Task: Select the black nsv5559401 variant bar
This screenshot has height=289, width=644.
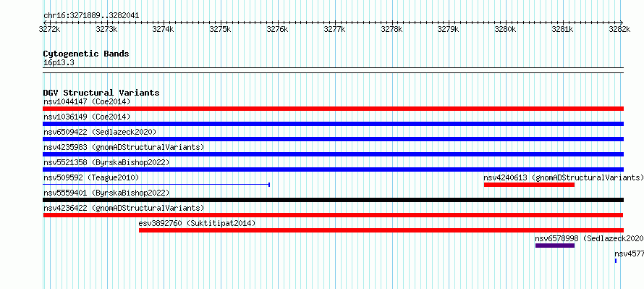Action: click(333, 200)
